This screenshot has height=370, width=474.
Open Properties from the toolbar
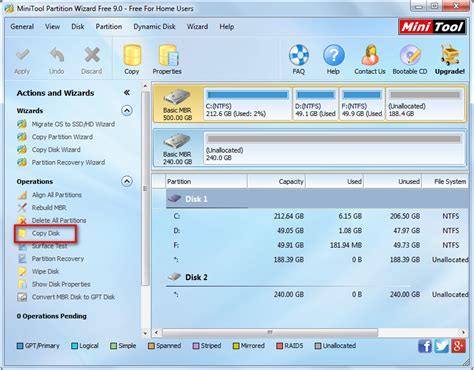(x=167, y=60)
